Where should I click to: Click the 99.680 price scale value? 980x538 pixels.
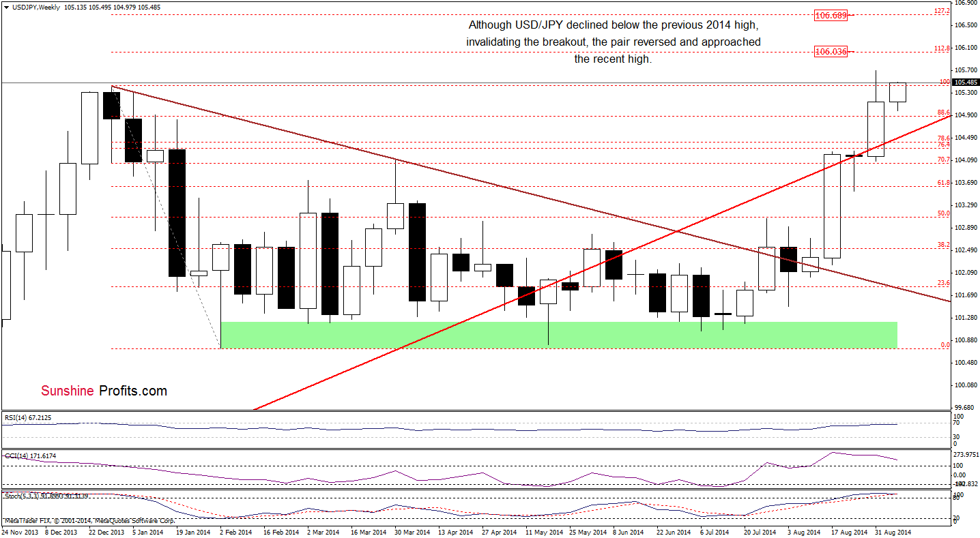point(966,408)
